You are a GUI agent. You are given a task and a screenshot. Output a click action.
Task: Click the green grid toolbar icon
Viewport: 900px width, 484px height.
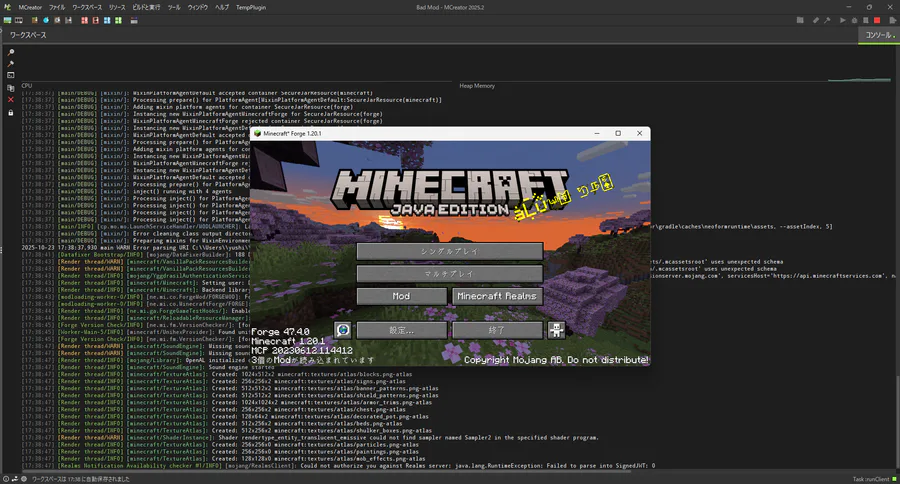tap(118, 20)
